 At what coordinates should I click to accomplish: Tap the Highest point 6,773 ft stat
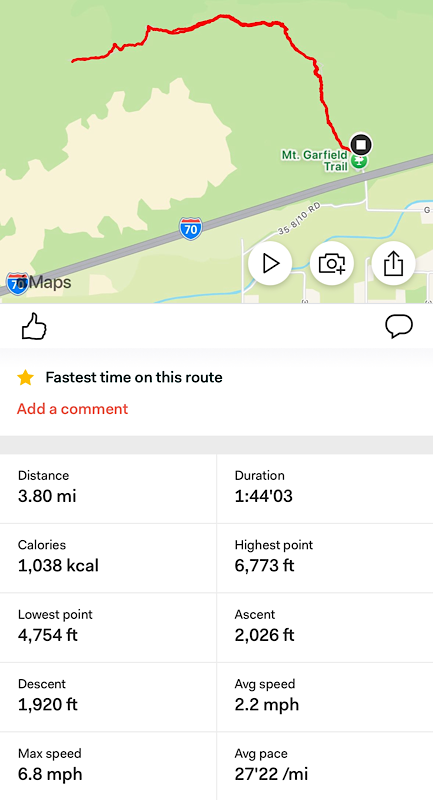pyautogui.click(x=325, y=558)
